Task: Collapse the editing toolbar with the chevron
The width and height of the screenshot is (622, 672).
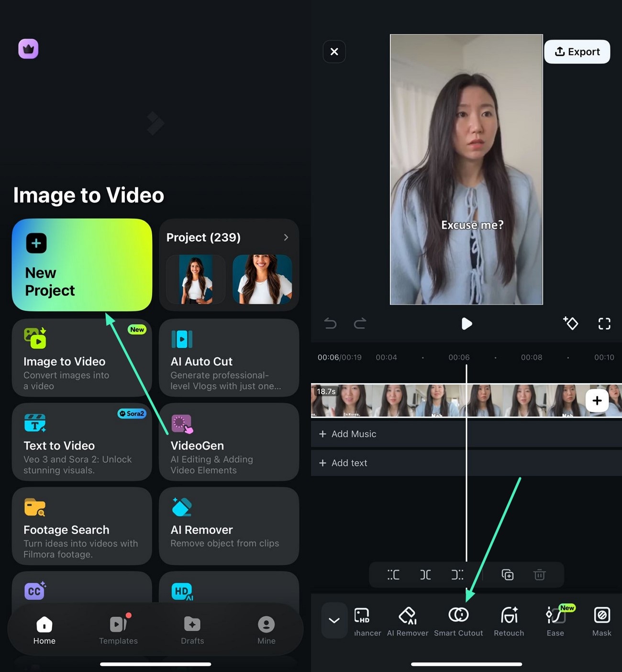Action: pyautogui.click(x=334, y=620)
